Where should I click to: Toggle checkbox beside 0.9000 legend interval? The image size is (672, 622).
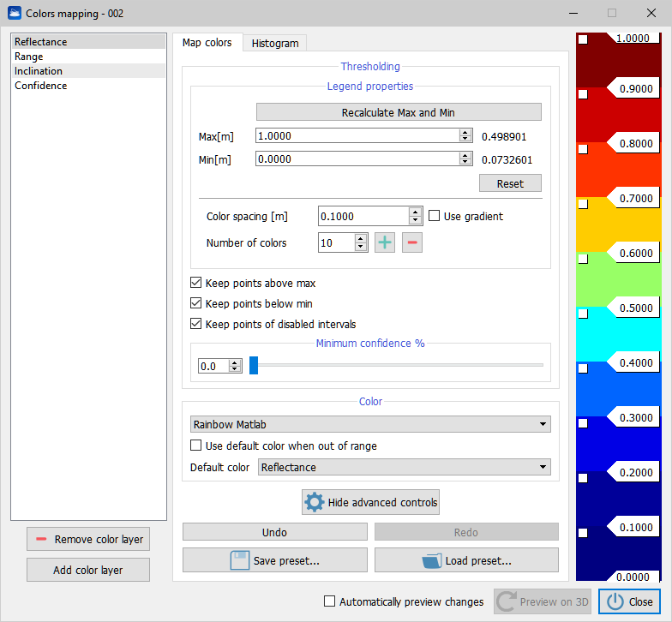[x=583, y=94]
